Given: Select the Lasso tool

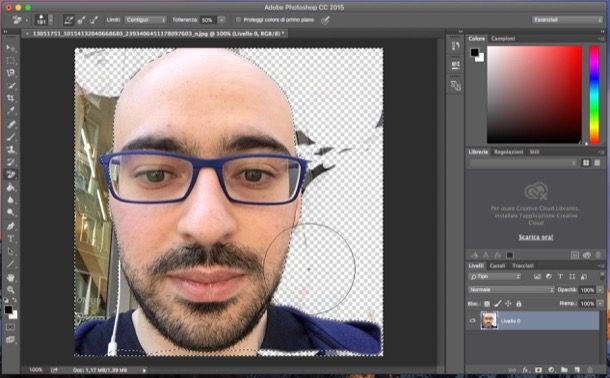Looking at the screenshot, I should [11, 73].
